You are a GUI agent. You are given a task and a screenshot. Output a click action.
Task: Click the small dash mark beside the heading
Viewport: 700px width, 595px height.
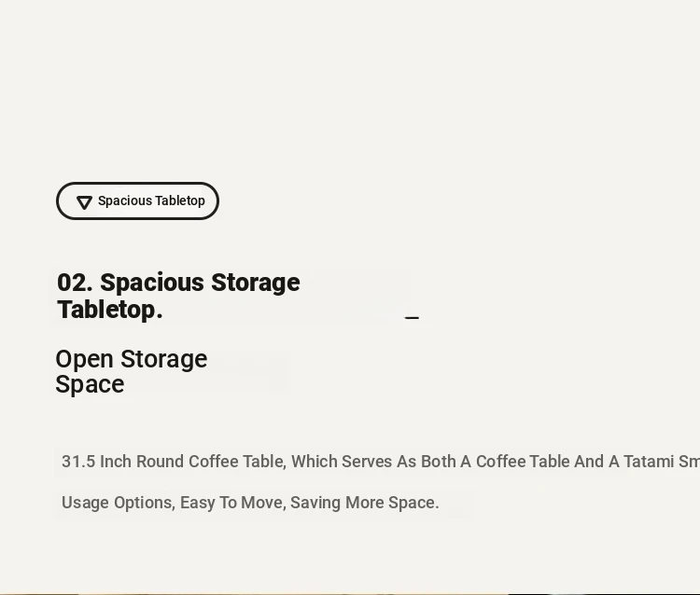(x=412, y=318)
